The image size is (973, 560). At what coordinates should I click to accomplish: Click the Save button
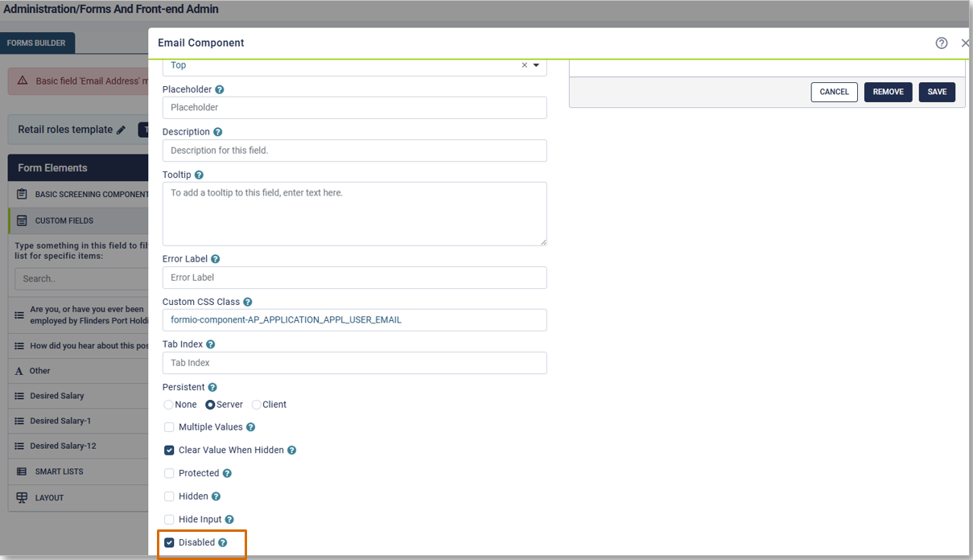pyautogui.click(x=937, y=92)
